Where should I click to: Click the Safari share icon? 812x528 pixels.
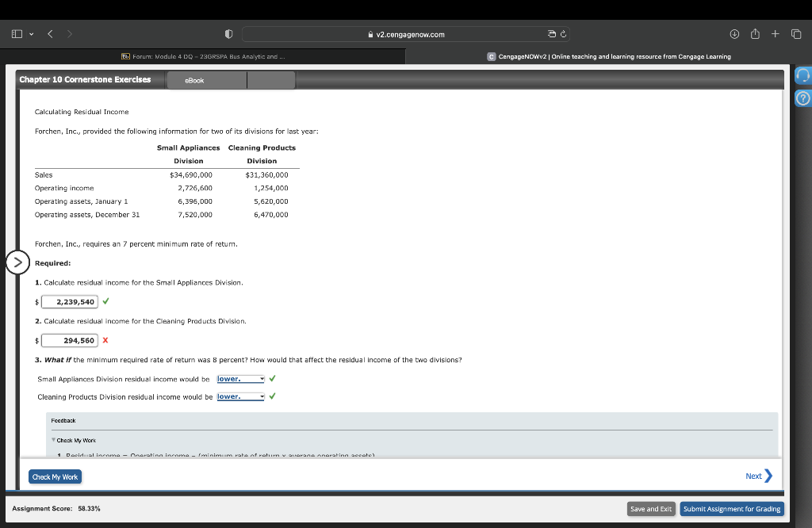coord(753,34)
